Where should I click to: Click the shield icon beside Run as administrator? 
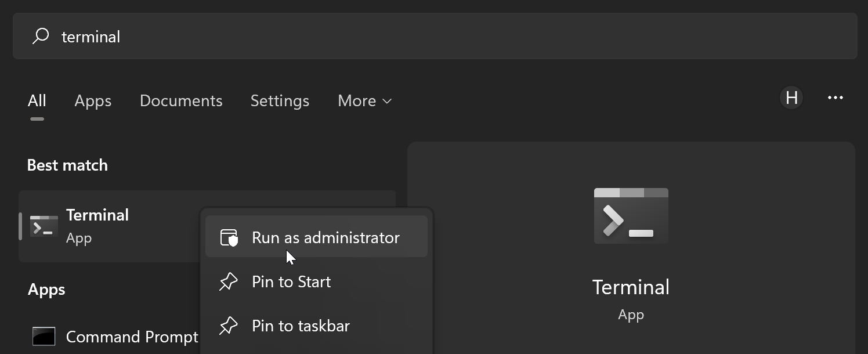coord(229,237)
